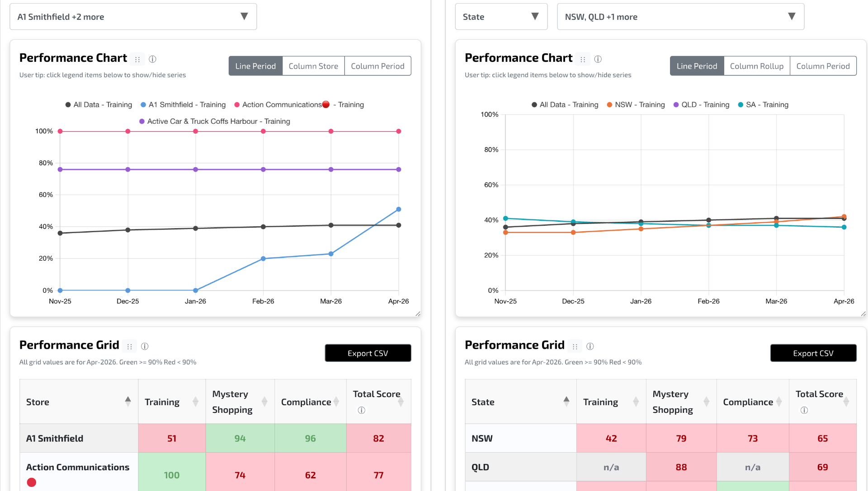Sort left grid by Mystery Shopping column
This screenshot has width=868, height=491.
(264, 402)
